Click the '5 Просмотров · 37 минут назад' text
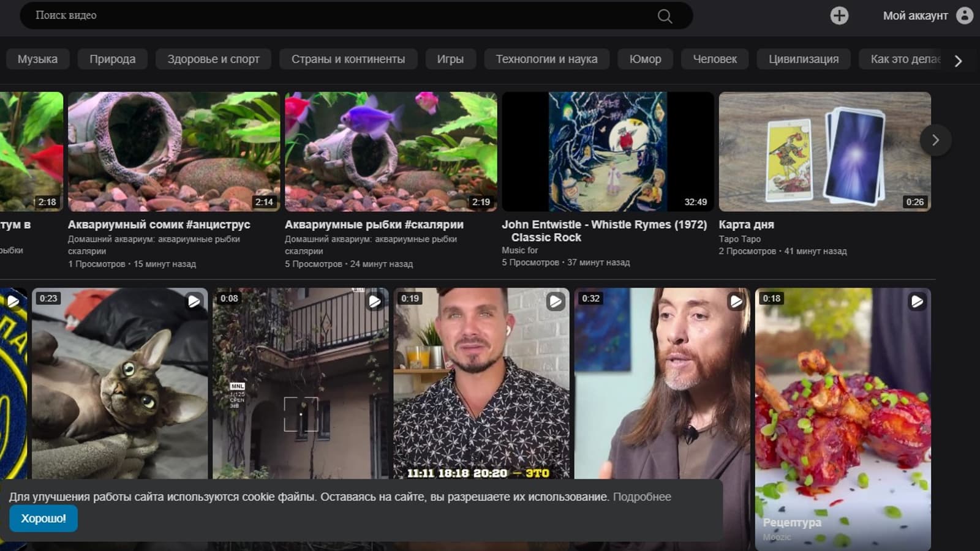980x551 pixels. click(566, 262)
